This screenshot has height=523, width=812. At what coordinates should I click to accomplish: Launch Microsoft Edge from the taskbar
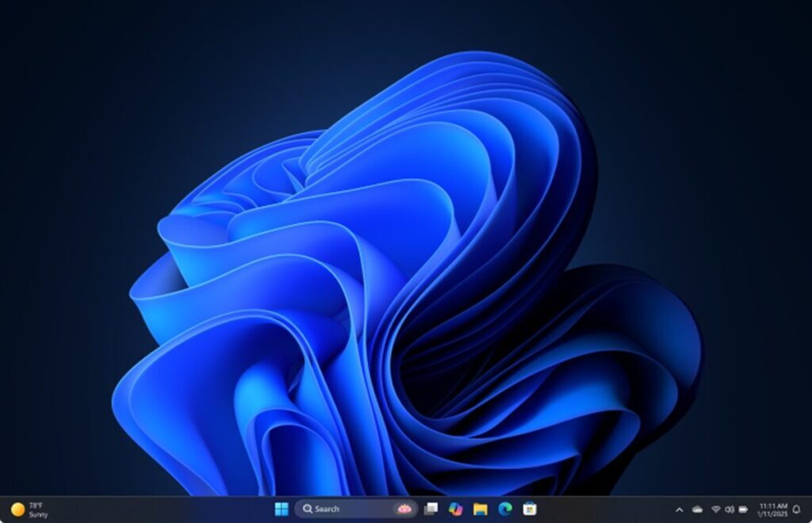click(x=505, y=509)
